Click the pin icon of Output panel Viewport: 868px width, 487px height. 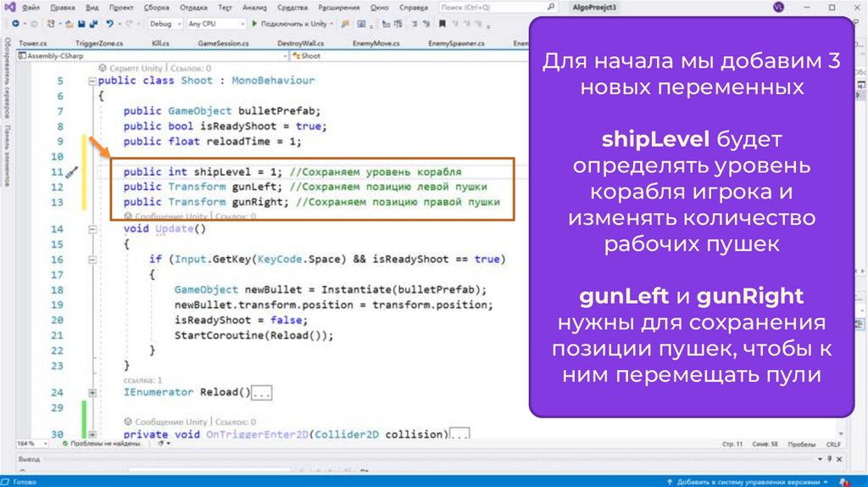[829, 459]
